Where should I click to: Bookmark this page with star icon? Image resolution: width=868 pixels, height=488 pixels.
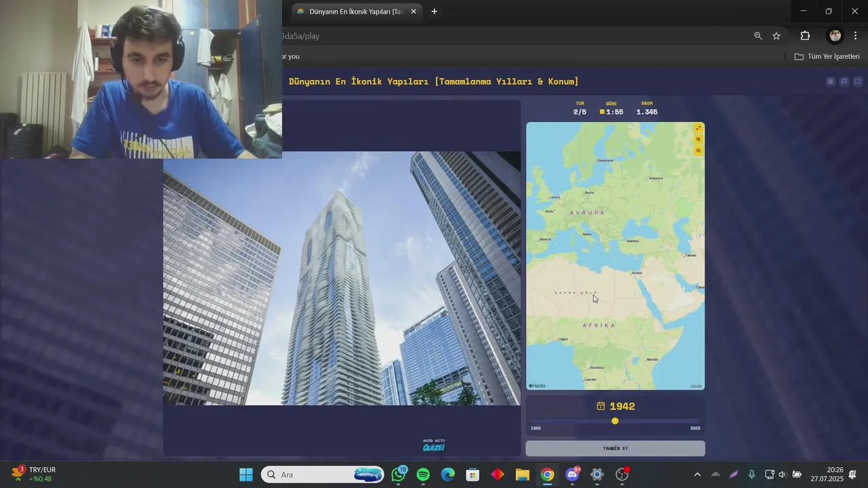click(x=776, y=36)
